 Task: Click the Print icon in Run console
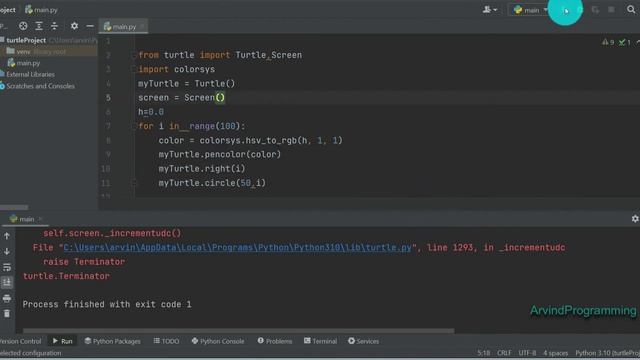tap(7, 298)
